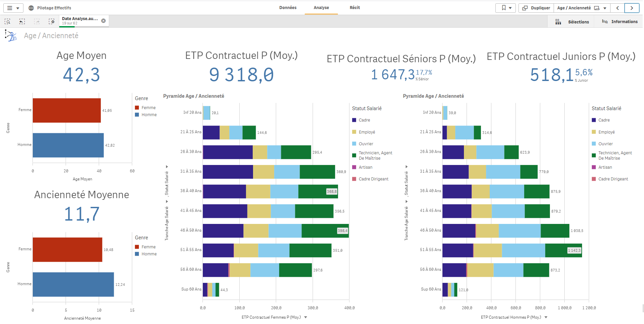
Task: Open the navigation hamburger menu
Action: pos(13,8)
